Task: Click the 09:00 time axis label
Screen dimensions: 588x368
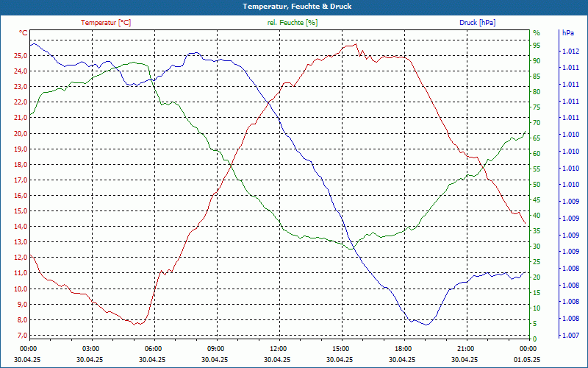Action: coord(215,348)
